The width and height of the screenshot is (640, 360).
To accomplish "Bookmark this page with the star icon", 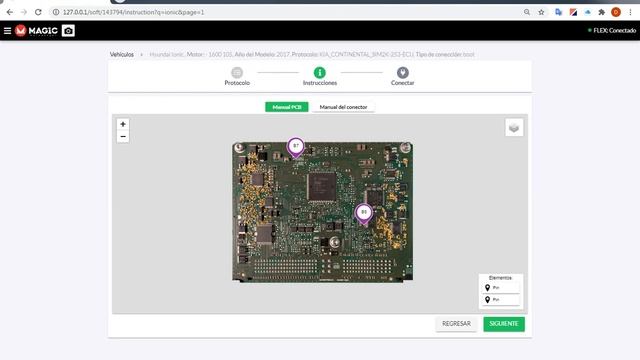I will click(541, 12).
